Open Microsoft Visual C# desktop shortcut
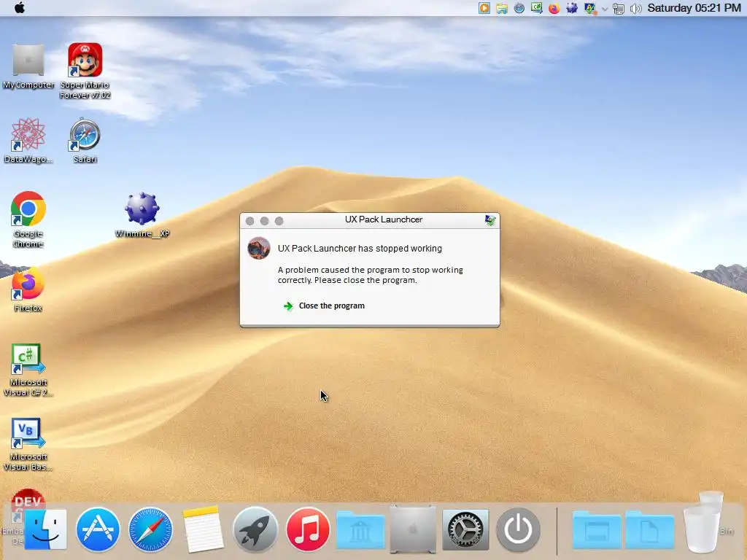The image size is (747, 560). coord(28,370)
